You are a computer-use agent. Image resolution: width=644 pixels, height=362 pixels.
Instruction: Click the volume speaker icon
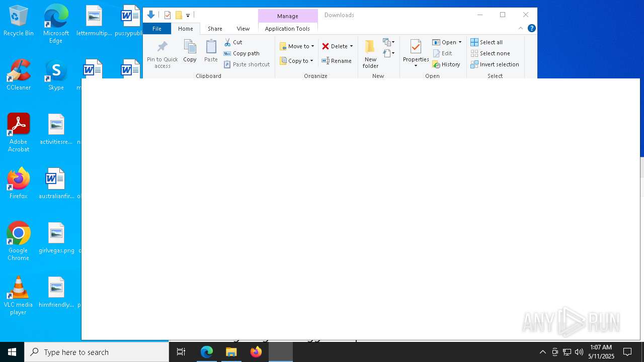click(x=579, y=352)
